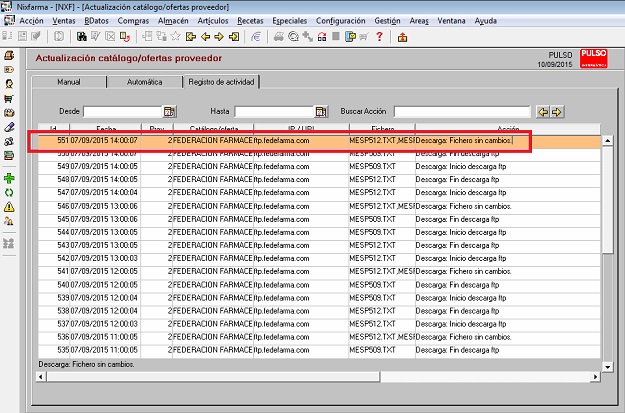Click the yellow previous record arrow in toolbar
Viewport: 625px width, 413px height.
(x=205, y=37)
